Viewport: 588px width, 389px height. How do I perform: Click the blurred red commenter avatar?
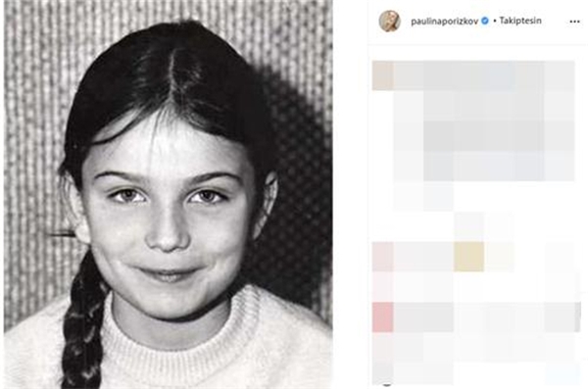pyautogui.click(x=383, y=316)
